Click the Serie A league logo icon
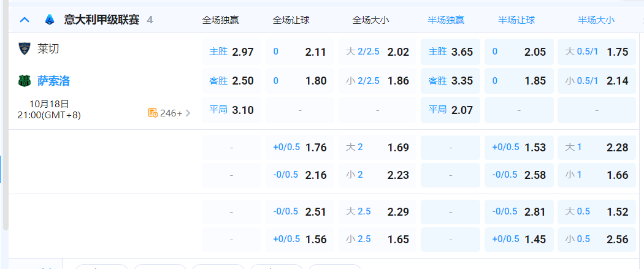 [49, 20]
